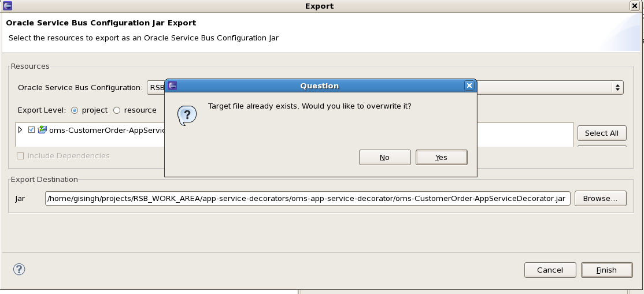Cancel the Export dialog
Image resolution: width=644 pixels, height=294 pixels.
(550, 270)
